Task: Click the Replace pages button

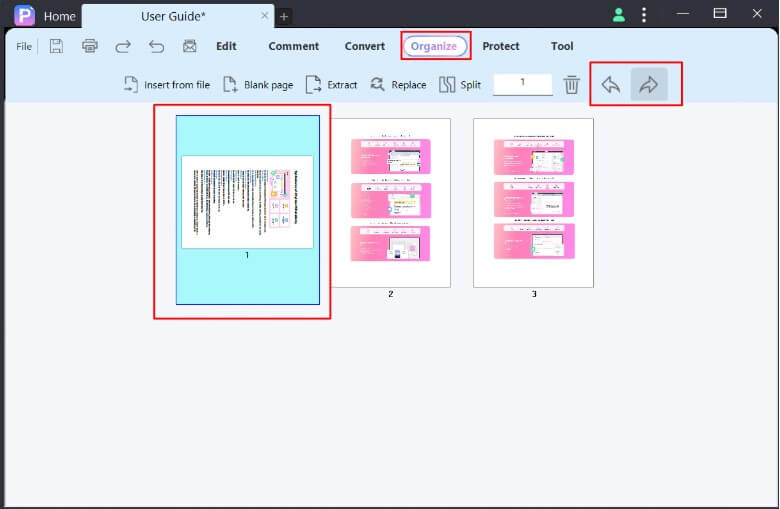Action: tap(398, 85)
